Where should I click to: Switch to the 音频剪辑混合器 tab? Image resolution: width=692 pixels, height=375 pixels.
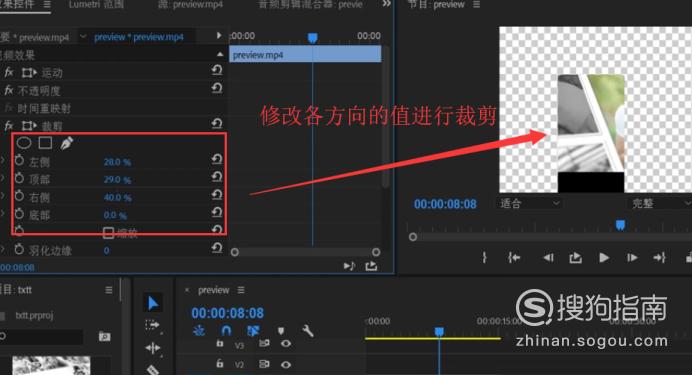tap(310, 4)
